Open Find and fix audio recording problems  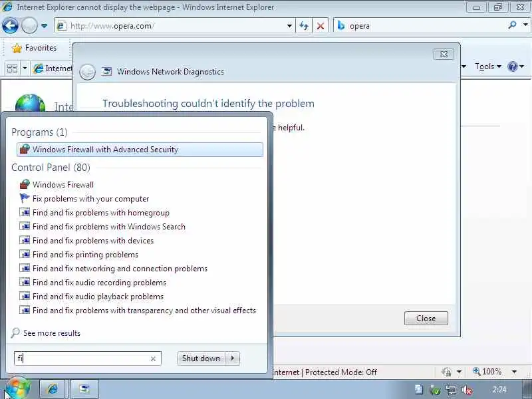point(93,282)
